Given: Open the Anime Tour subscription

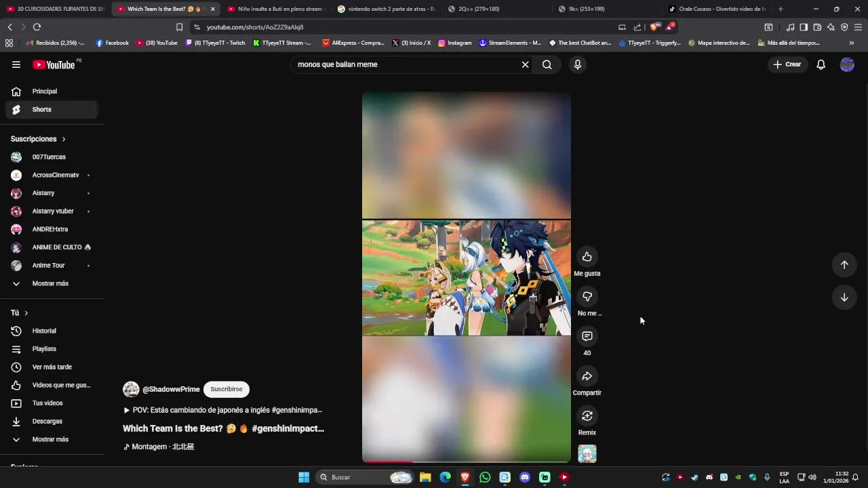Looking at the screenshot, I should point(52,266).
